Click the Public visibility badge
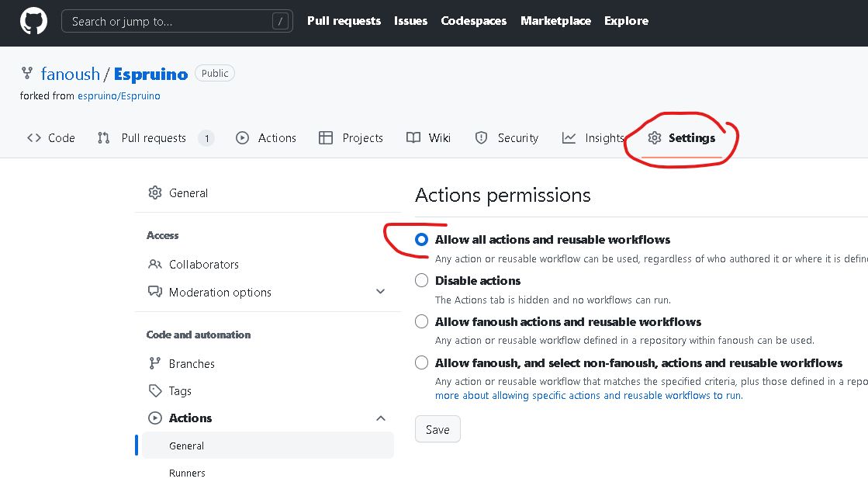The image size is (868, 482). pos(215,73)
